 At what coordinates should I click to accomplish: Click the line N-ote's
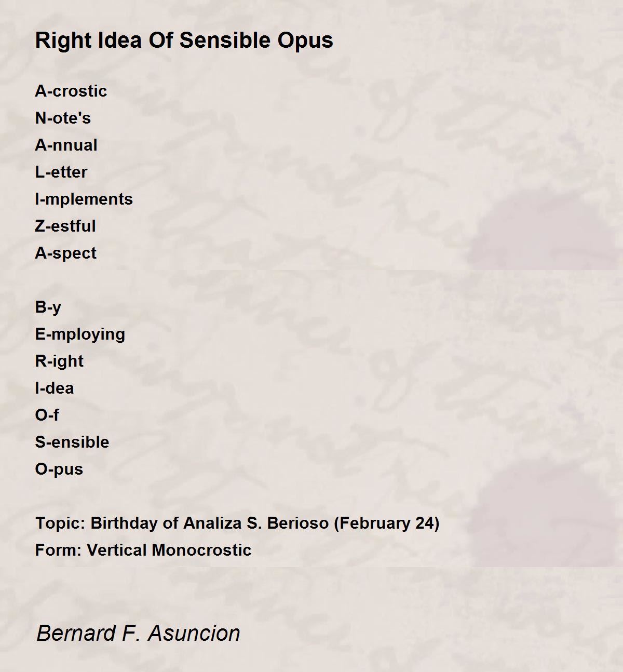tap(63, 118)
